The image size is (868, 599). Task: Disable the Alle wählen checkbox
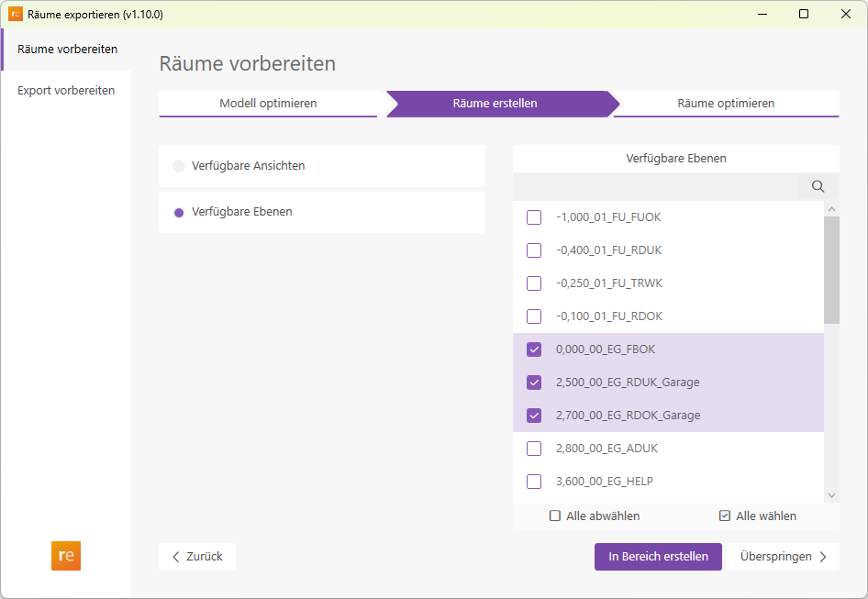click(725, 516)
